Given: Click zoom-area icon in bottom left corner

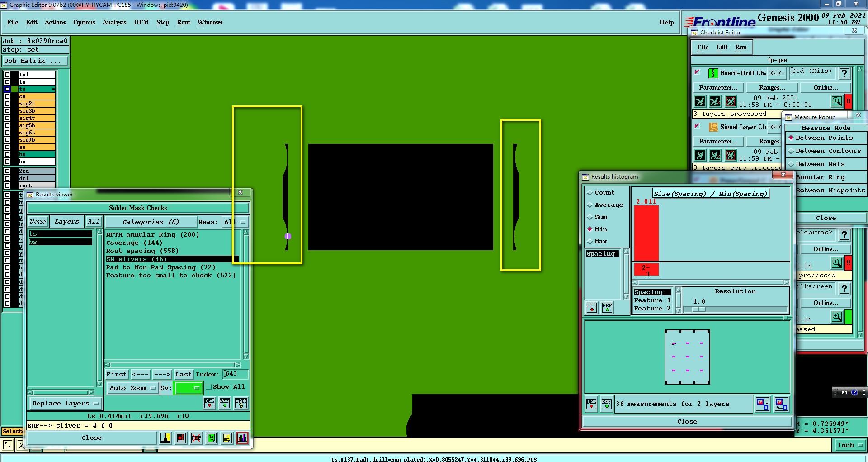Looking at the screenshot, I should [7, 445].
